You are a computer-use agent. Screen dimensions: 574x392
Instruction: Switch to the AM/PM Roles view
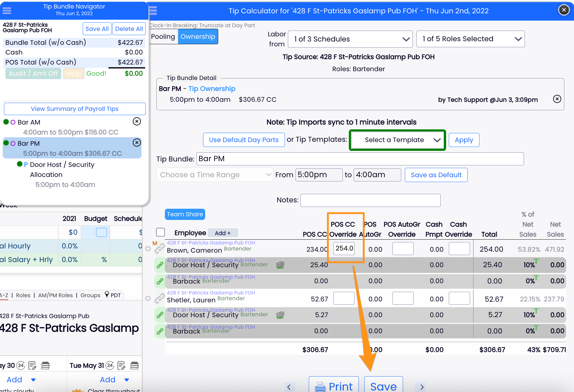click(55, 295)
